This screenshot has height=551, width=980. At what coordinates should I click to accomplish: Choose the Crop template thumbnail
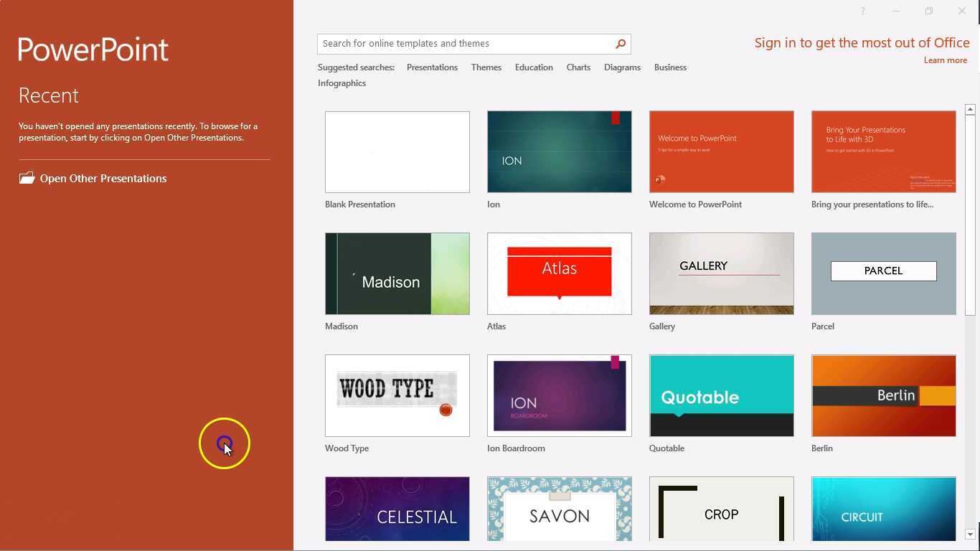point(722,509)
